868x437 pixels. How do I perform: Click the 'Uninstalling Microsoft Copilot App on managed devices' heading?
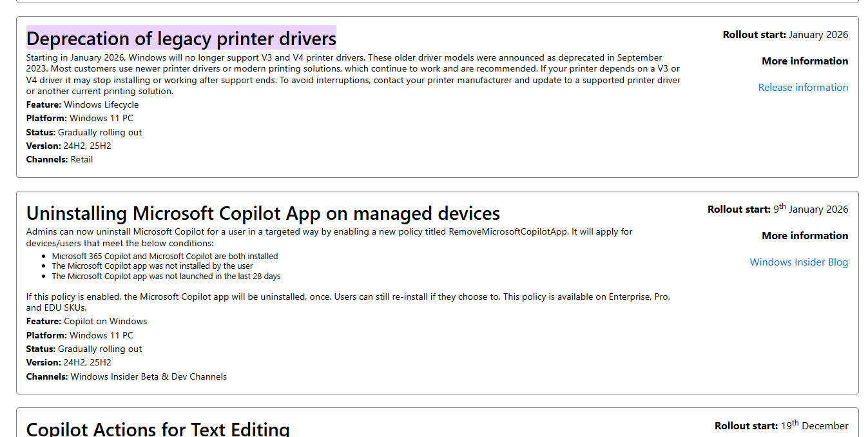[263, 213]
